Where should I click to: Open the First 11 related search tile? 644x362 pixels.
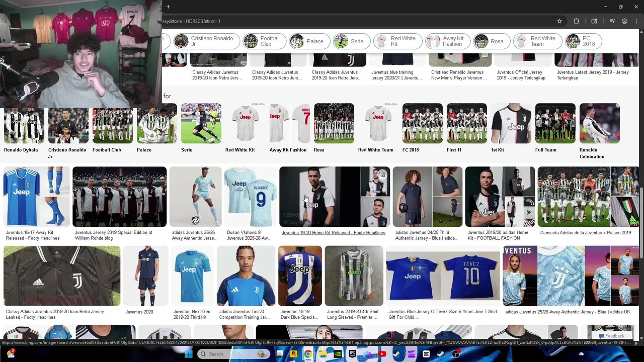point(466,128)
